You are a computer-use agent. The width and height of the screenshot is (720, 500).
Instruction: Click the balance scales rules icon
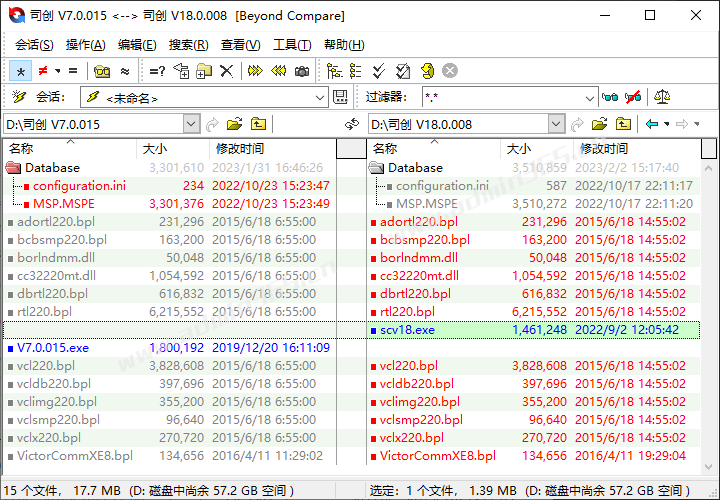662,97
